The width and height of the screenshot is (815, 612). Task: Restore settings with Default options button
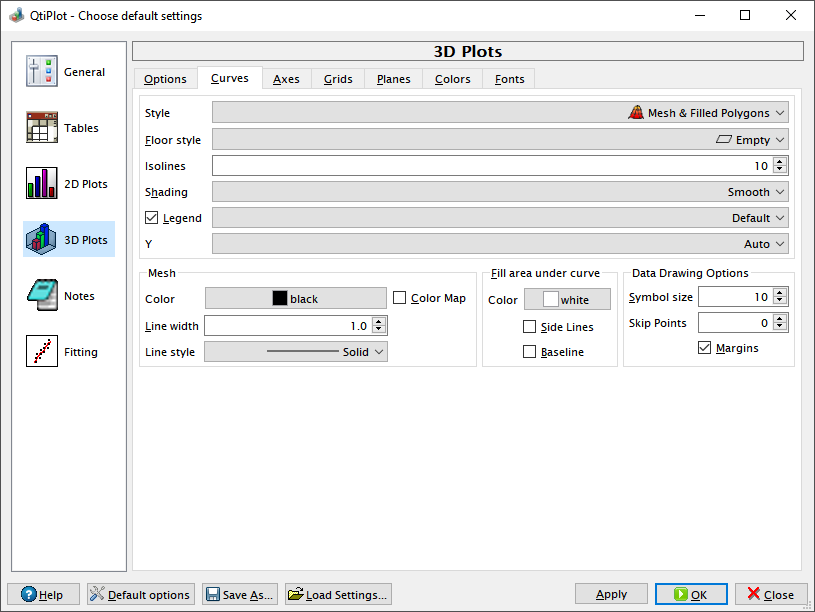[x=141, y=594]
